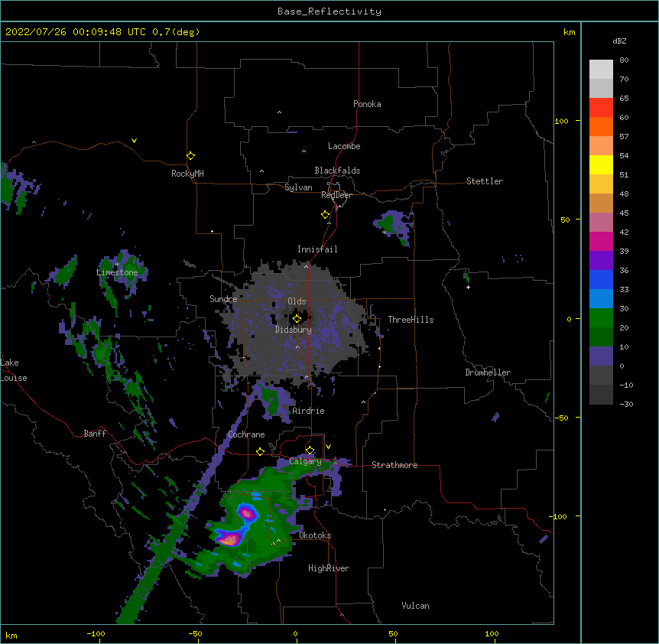Click the Okotoks city label
The image size is (659, 644).
[x=315, y=535]
